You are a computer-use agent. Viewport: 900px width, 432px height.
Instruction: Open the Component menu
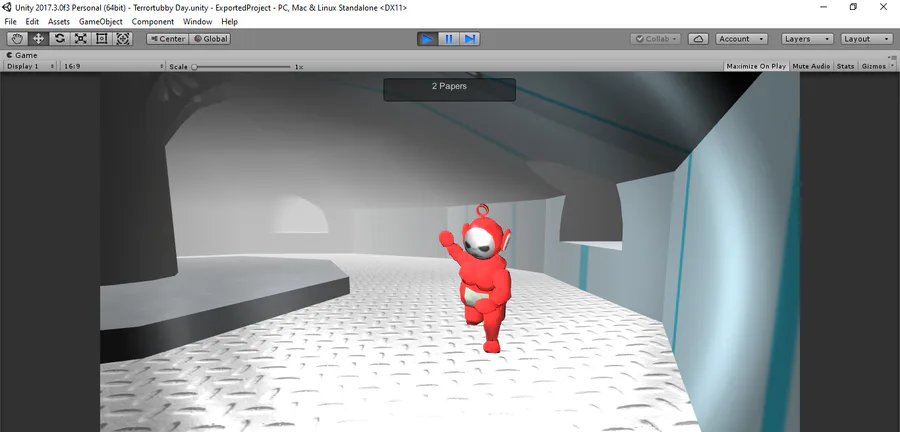[x=153, y=22]
